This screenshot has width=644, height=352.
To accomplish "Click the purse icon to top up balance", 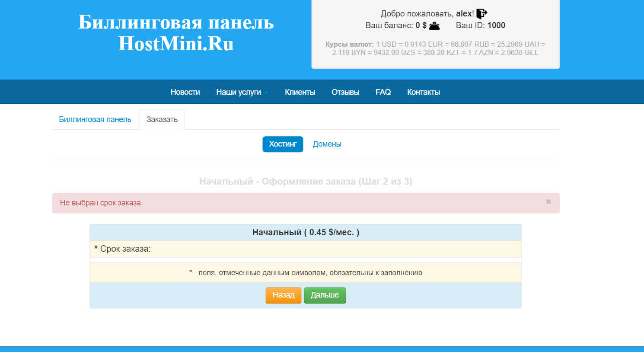I will click(434, 26).
